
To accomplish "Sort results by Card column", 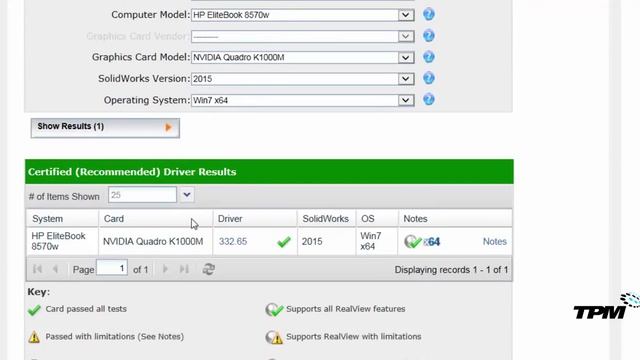I will (156, 219).
